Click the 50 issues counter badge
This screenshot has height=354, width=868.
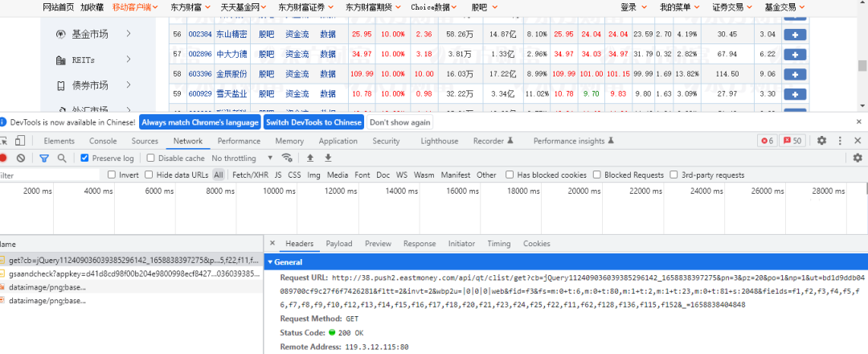pyautogui.click(x=792, y=141)
